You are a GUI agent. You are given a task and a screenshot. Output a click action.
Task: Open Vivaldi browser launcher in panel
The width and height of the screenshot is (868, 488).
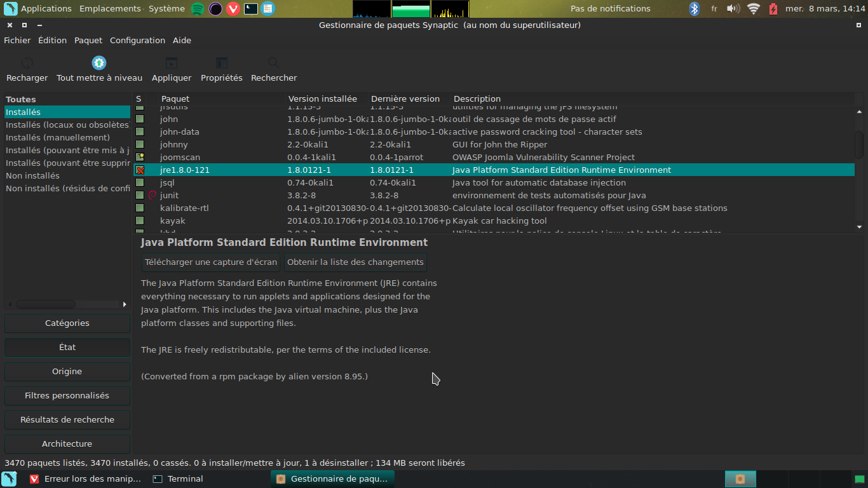233,9
